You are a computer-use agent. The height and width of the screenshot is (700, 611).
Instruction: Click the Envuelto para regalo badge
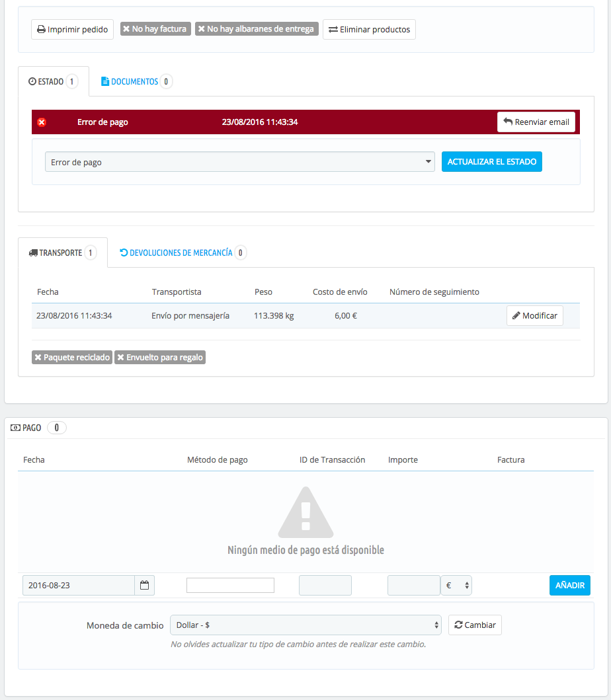tap(160, 358)
